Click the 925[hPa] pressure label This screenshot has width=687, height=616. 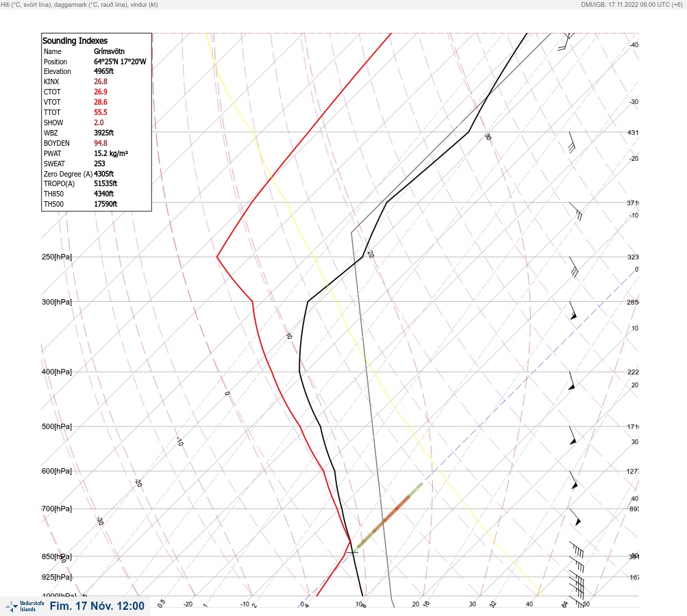point(57,577)
